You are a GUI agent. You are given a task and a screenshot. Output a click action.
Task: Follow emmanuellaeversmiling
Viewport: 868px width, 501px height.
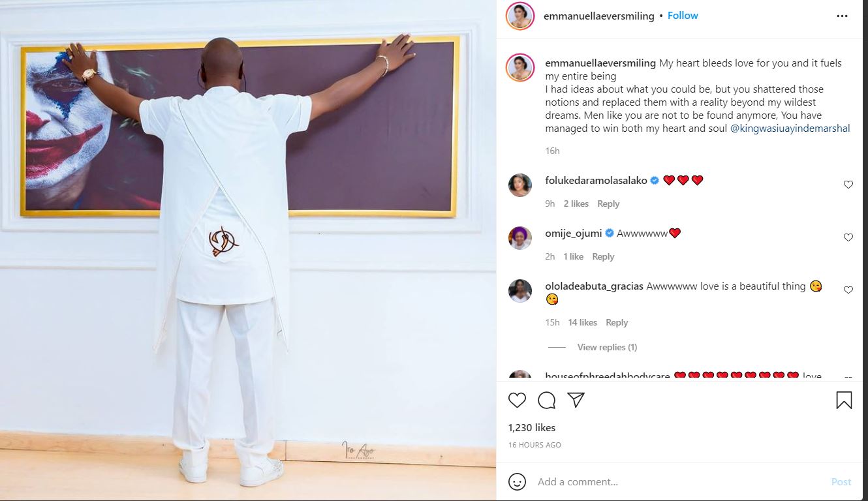click(x=683, y=16)
